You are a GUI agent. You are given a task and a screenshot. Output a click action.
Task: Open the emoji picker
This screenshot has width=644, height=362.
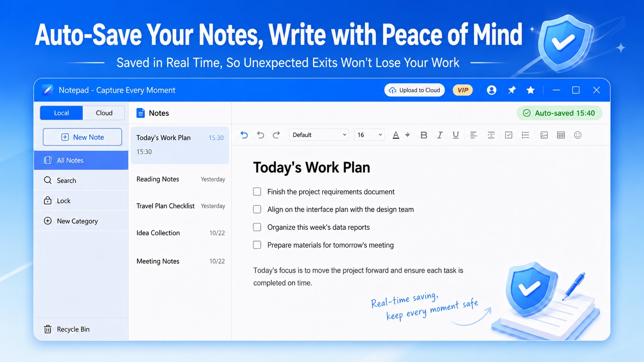click(577, 135)
